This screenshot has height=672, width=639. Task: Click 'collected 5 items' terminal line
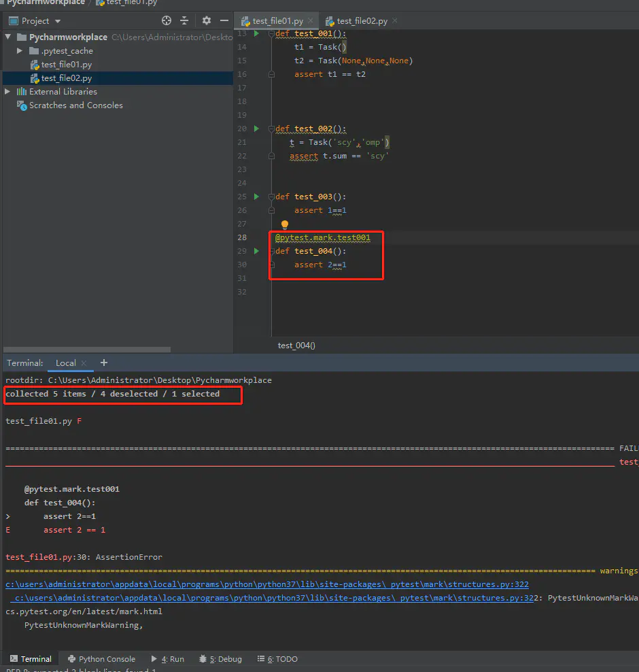[112, 394]
